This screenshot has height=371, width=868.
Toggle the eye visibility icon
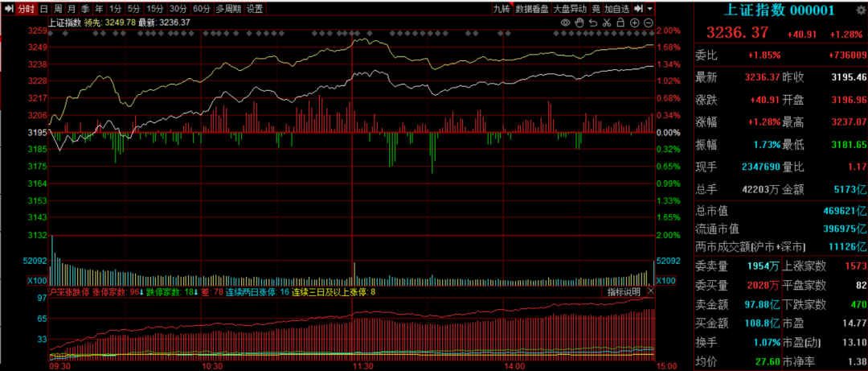point(565,23)
